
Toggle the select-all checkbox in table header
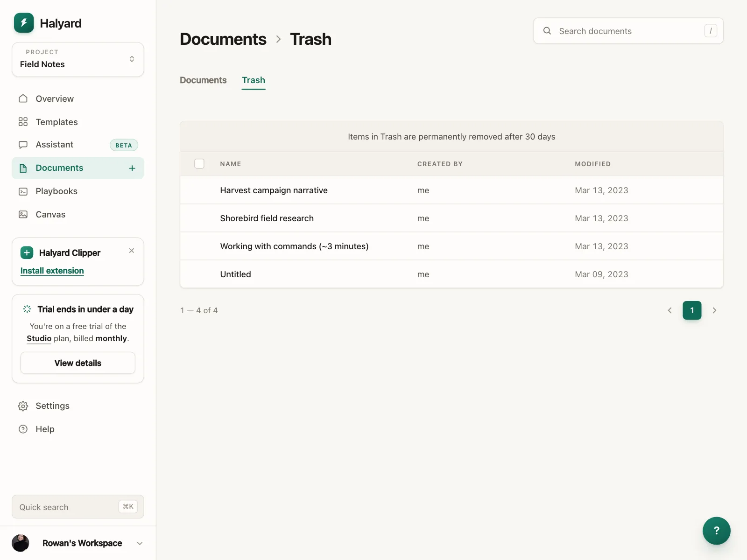point(199,164)
